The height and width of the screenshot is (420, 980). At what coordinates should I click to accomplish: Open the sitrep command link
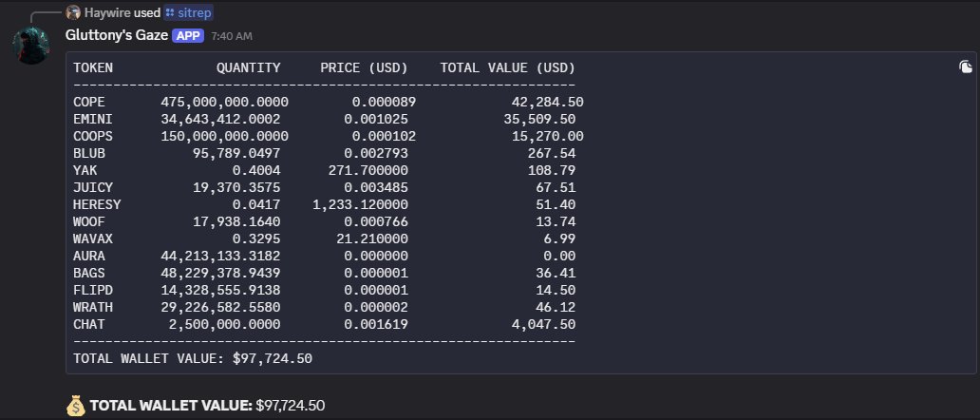[x=189, y=12]
